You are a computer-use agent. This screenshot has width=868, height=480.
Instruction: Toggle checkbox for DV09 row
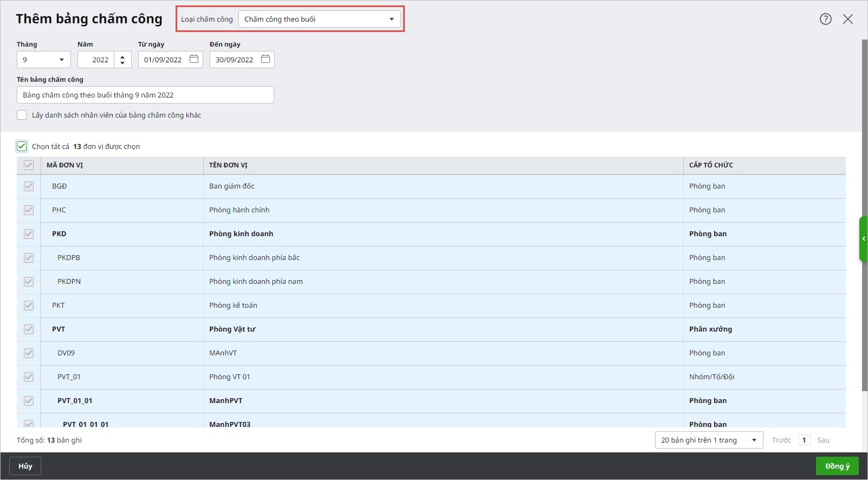pyautogui.click(x=29, y=353)
